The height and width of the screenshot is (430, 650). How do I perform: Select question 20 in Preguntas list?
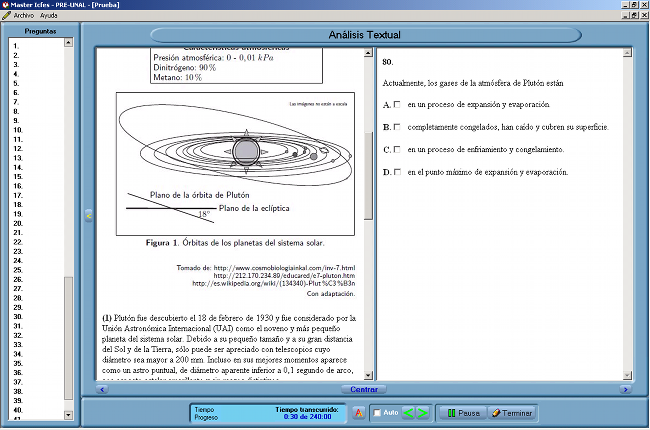pos(18,223)
